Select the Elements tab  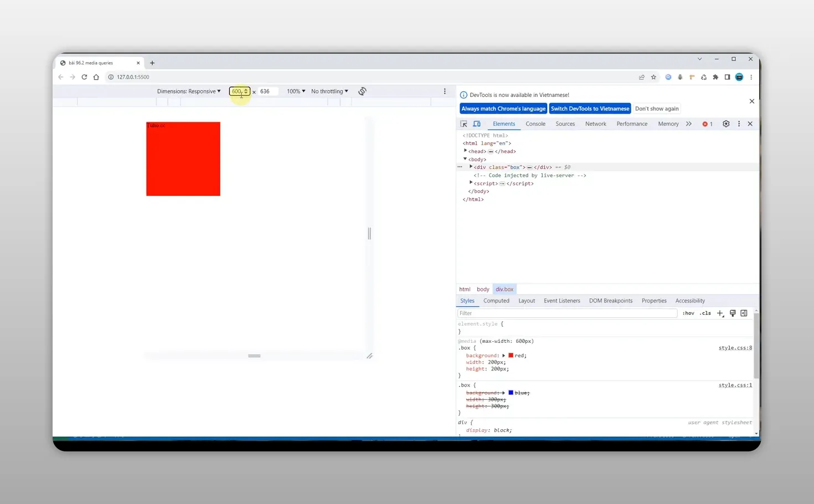[x=504, y=124]
